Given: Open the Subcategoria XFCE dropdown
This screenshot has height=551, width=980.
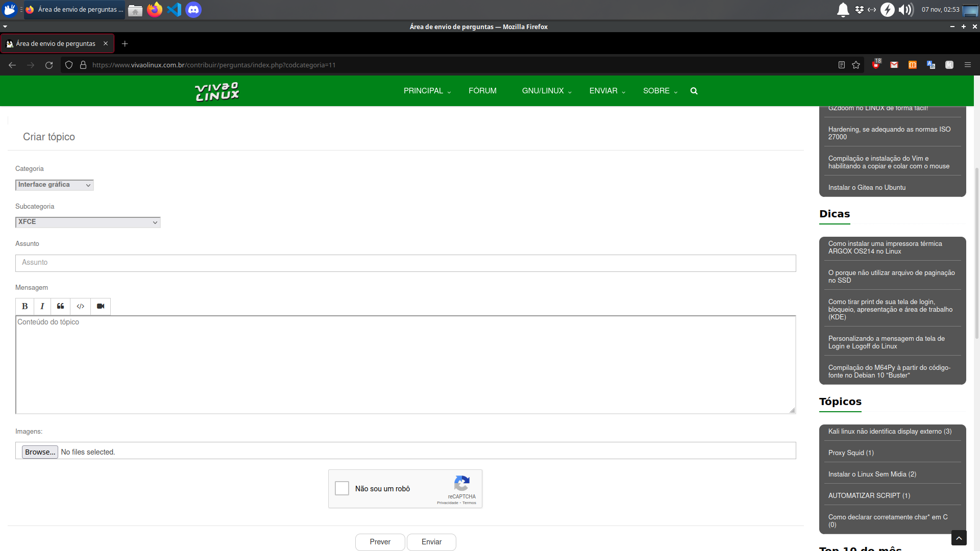Looking at the screenshot, I should tap(88, 222).
